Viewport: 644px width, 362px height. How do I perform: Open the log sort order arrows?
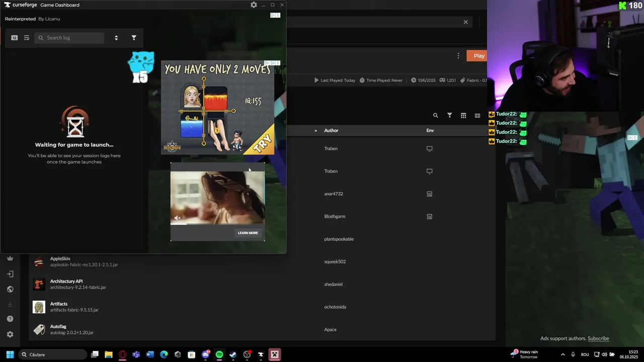point(116,38)
